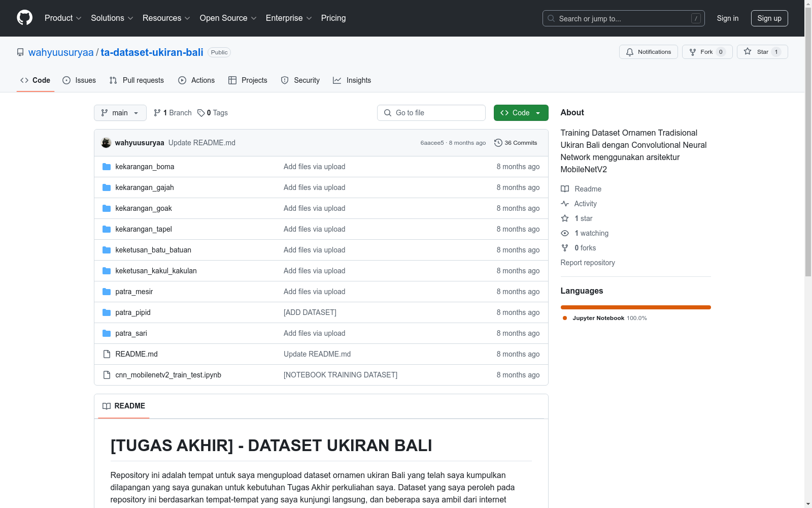Click the tag icon beside '0 Tags'

[x=201, y=113]
